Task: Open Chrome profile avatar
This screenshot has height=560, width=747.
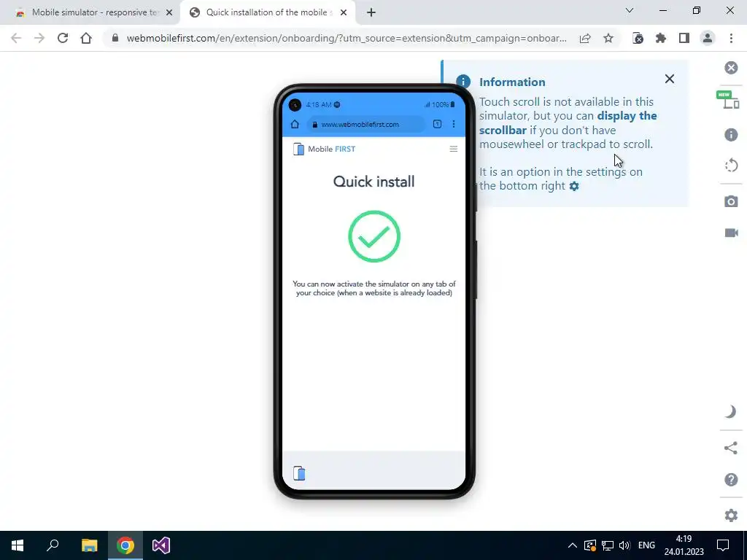Action: point(708,38)
